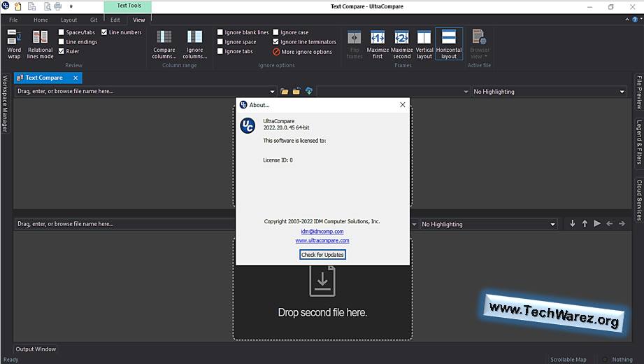The width and height of the screenshot is (644, 364).
Task: Expand dropdown left of top No Highlighting
Action: click(466, 91)
